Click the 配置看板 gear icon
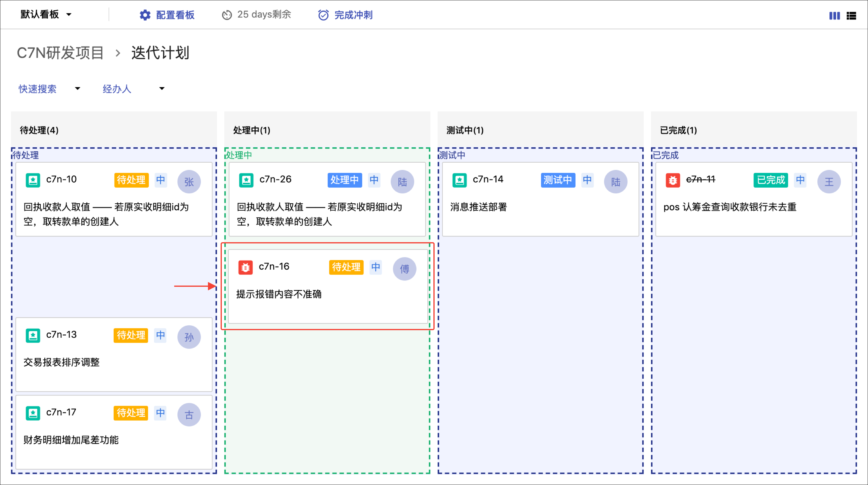The width and height of the screenshot is (868, 485). pos(145,15)
